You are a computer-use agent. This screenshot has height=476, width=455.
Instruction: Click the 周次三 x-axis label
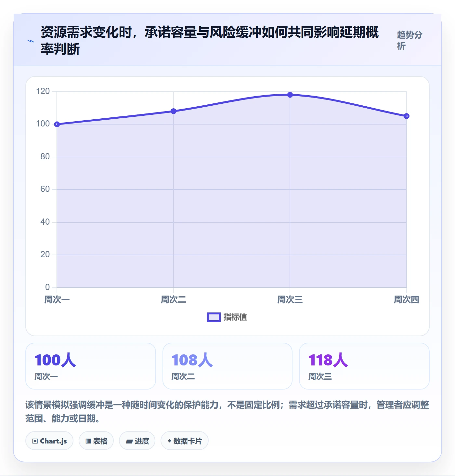(290, 299)
